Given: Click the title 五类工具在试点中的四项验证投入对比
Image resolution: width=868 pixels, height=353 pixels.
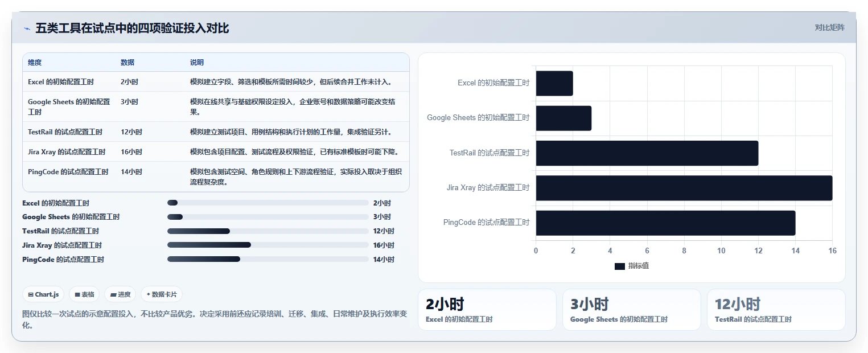Looking at the screenshot, I should pos(132,28).
